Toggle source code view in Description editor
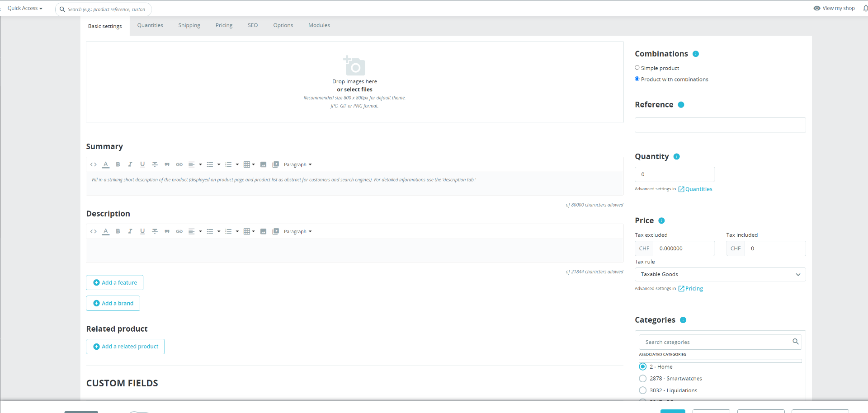 [93, 231]
